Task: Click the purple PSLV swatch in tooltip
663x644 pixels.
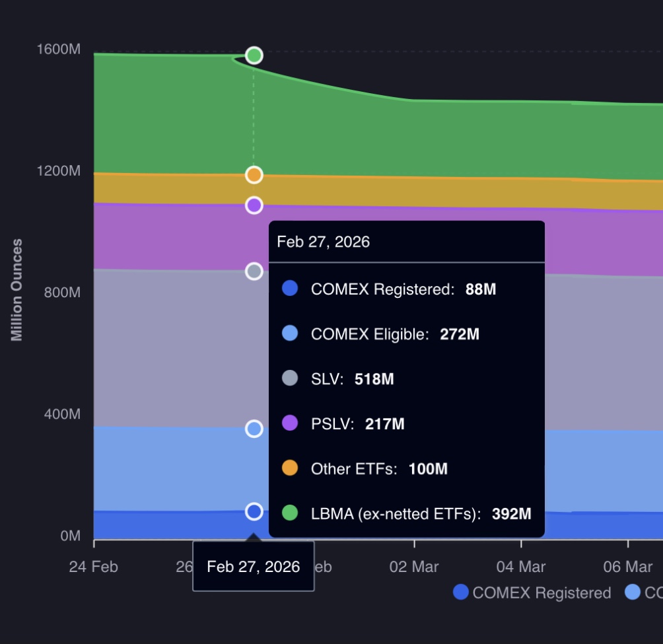Action: [x=290, y=423]
